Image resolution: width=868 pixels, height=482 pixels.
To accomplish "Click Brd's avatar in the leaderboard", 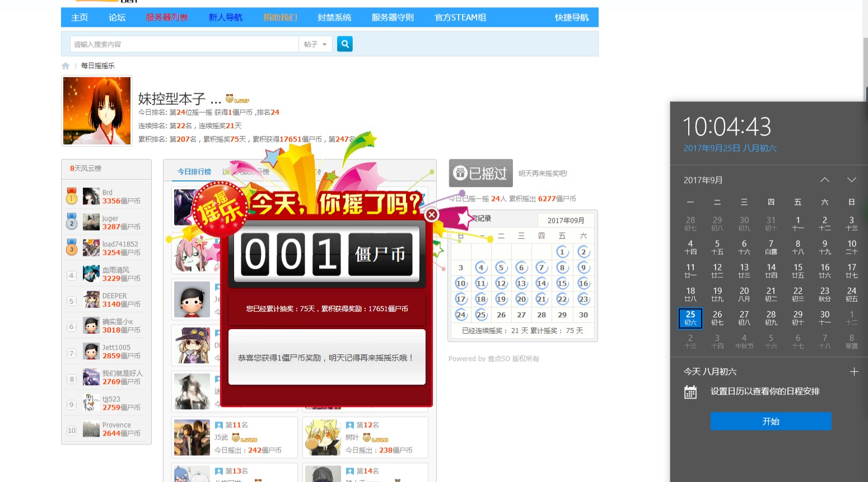I will point(91,196).
